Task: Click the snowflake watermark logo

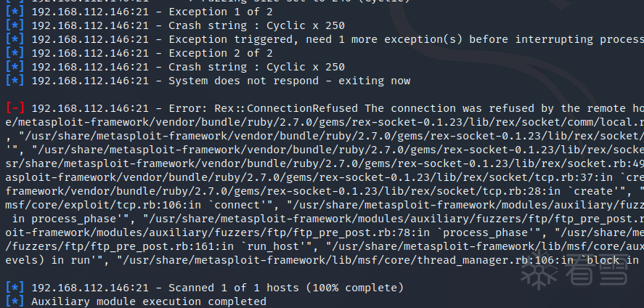Action: [x=539, y=269]
